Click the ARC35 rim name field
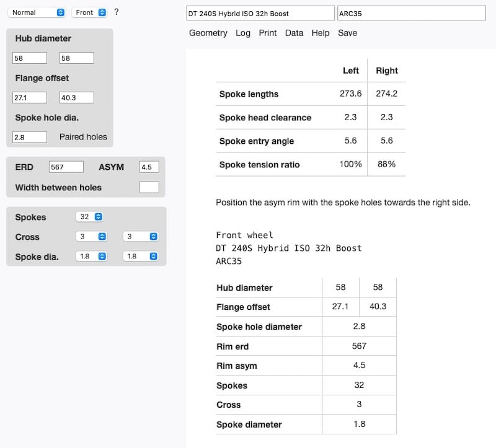496x448 pixels. pos(412,13)
